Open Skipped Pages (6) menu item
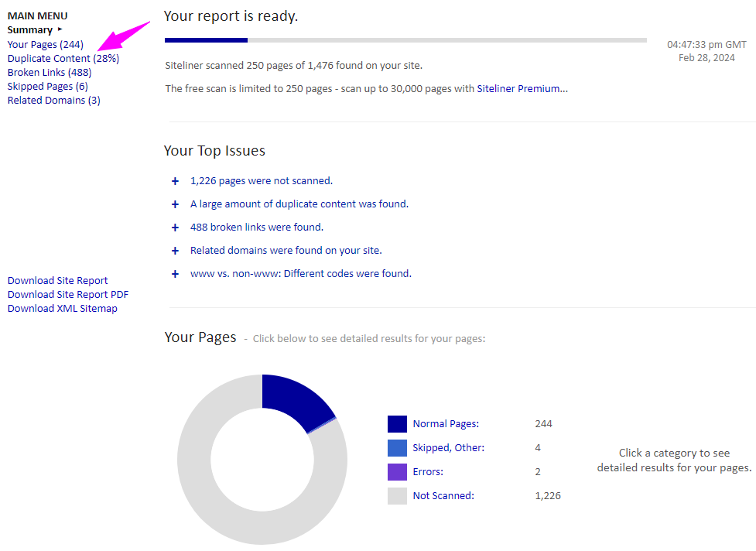Screen dimensions: 756x551 47,87
